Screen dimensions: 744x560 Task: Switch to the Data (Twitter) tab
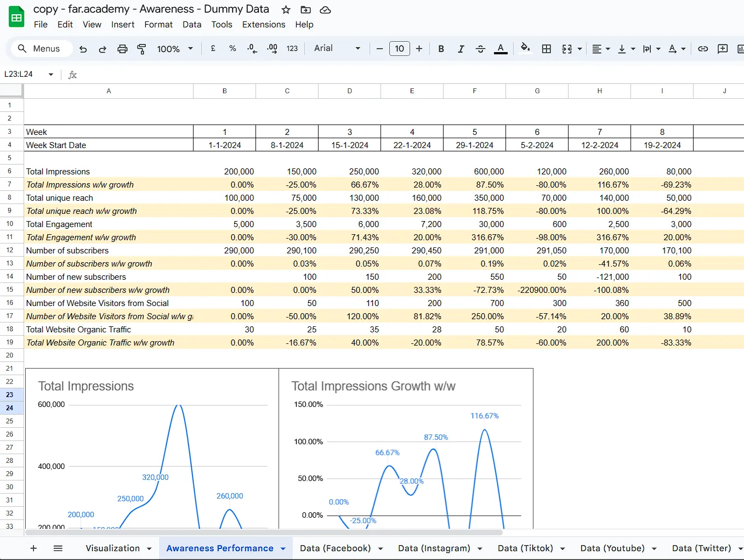coord(702,548)
